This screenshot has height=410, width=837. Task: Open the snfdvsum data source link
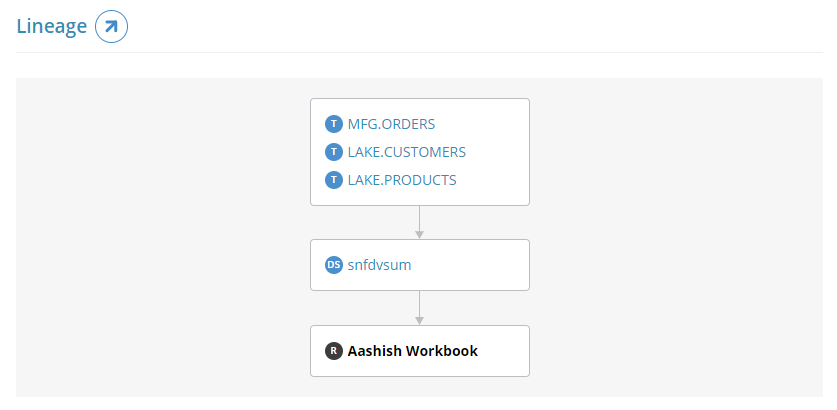tap(380, 265)
